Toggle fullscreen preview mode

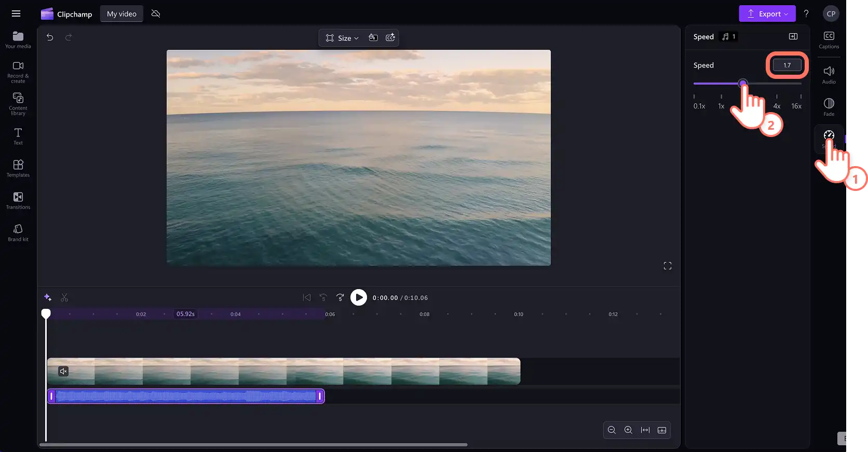click(x=668, y=266)
